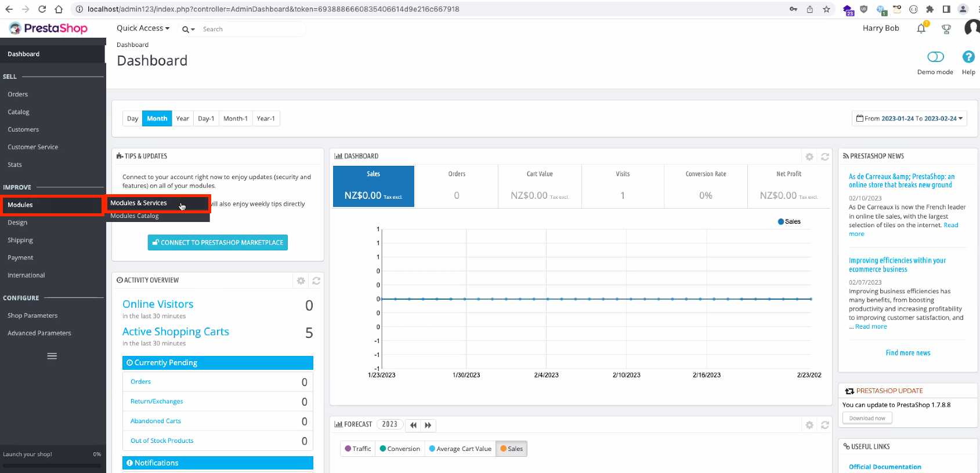The height and width of the screenshot is (473, 980).
Task: Toggle Conversion forecast series
Action: point(400,449)
